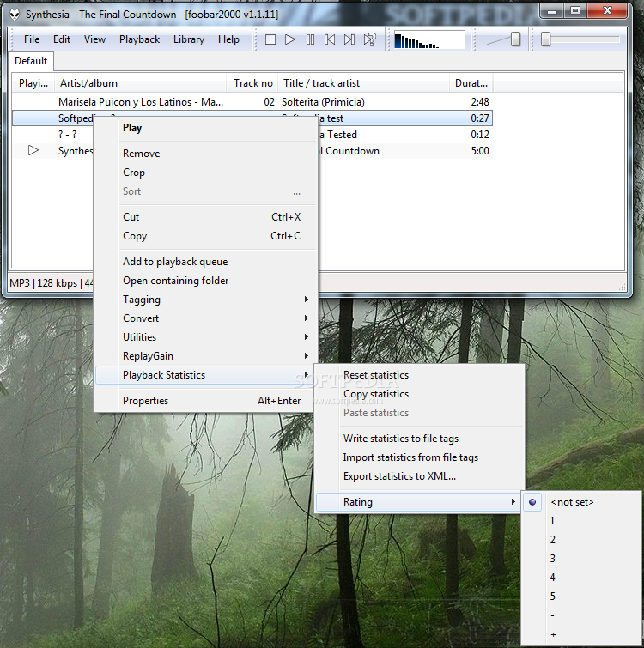This screenshot has width=644, height=648.
Task: Click the random playback toolbar icon
Action: click(370, 39)
